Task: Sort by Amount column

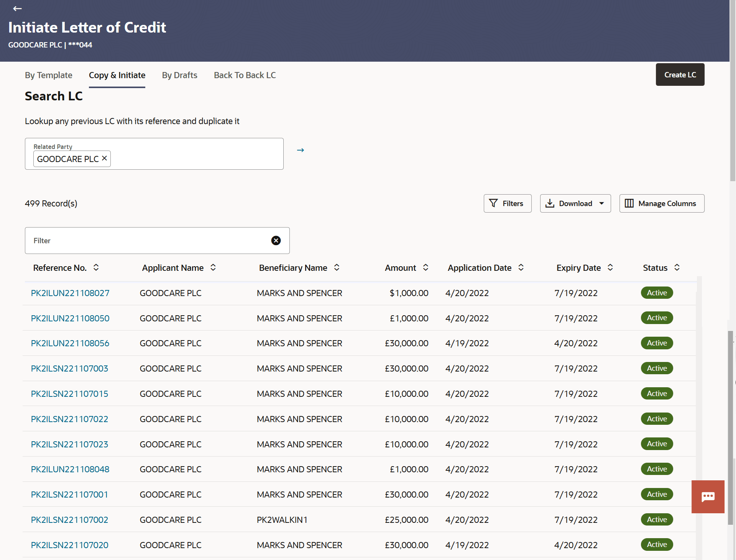Action: pos(426,268)
